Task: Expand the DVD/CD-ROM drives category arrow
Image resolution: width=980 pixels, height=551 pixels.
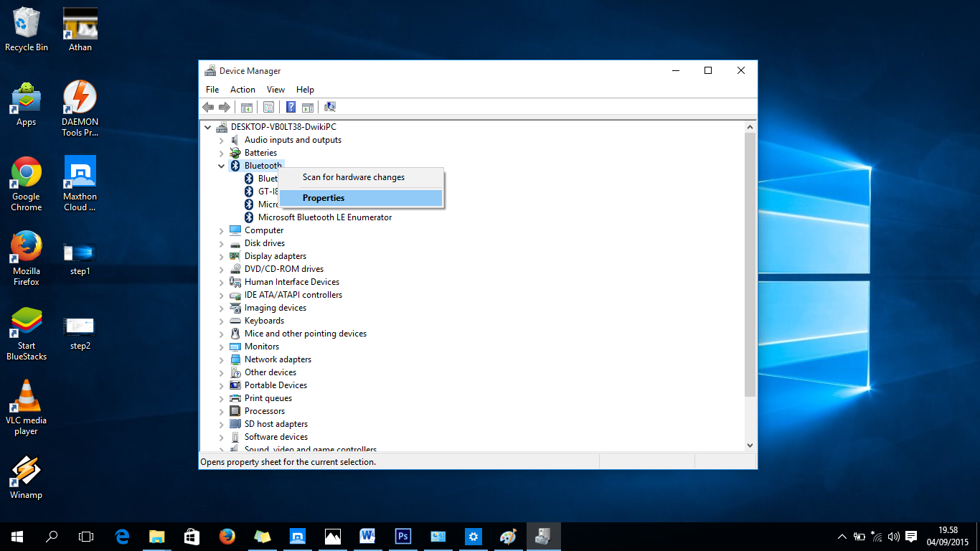Action: click(222, 269)
